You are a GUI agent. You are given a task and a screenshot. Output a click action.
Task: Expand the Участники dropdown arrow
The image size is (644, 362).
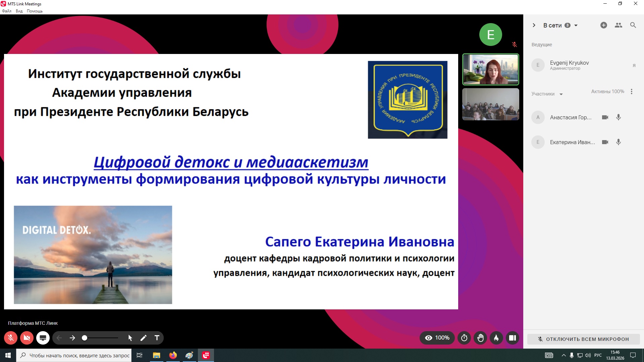tap(561, 94)
